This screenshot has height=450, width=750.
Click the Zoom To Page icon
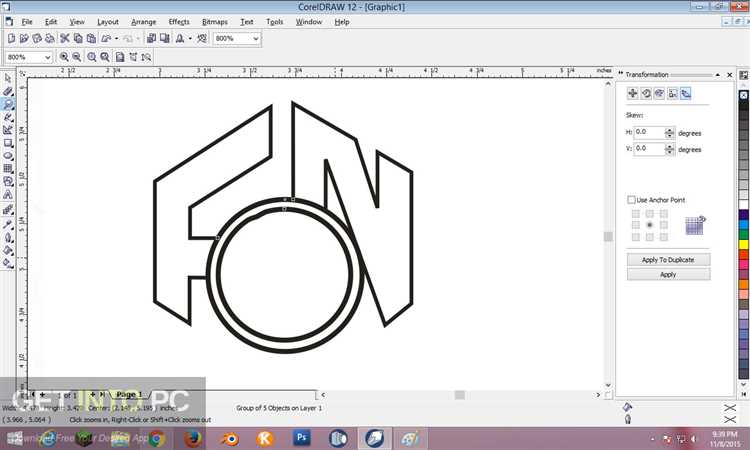pyautogui.click(x=120, y=57)
